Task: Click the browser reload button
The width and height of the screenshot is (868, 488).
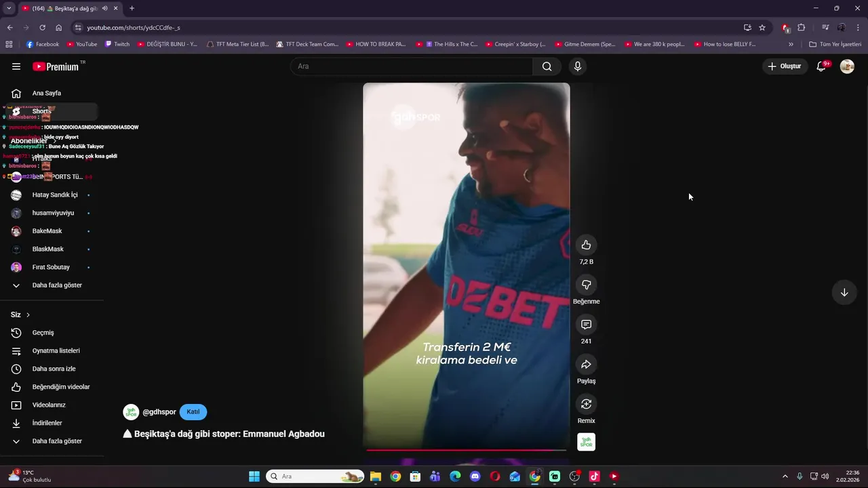Action: [42, 28]
